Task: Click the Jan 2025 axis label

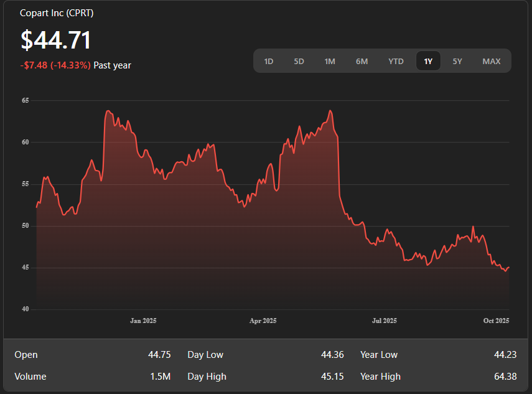Action: 143,321
